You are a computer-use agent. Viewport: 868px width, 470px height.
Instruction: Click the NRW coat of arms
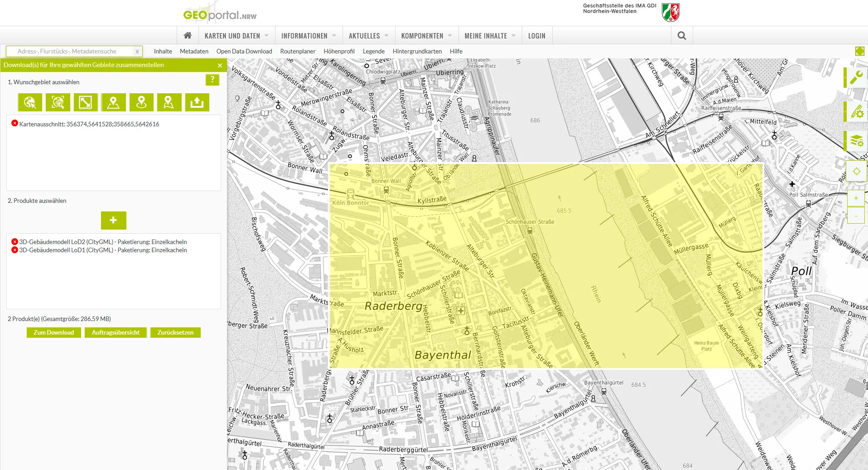tap(671, 12)
